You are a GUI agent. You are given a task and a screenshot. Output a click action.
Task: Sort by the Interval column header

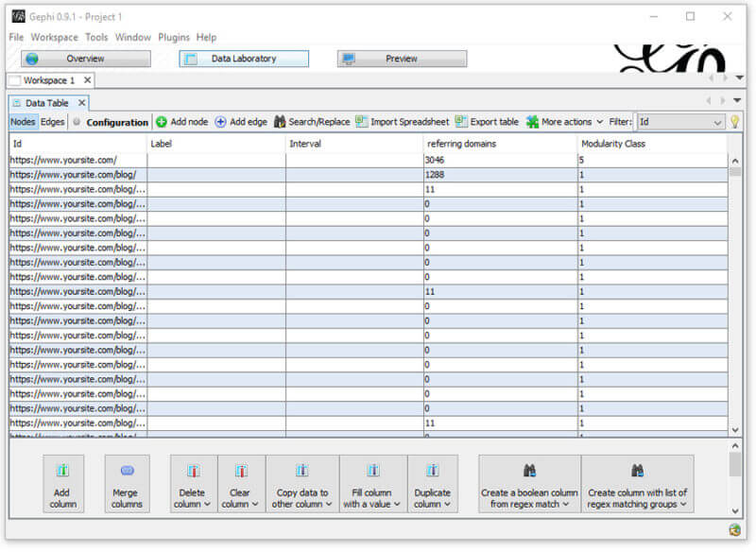coord(354,144)
